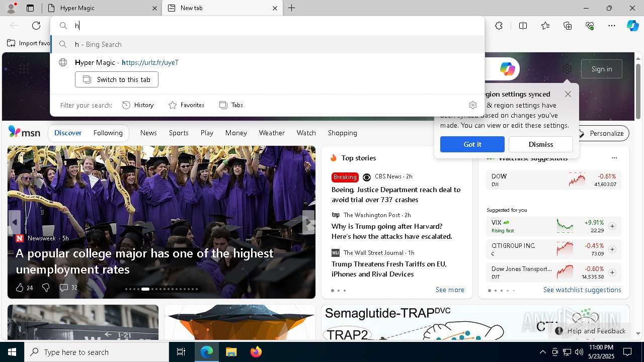Open the profile avatar icon
The height and width of the screenshot is (362, 644).
click(11, 8)
